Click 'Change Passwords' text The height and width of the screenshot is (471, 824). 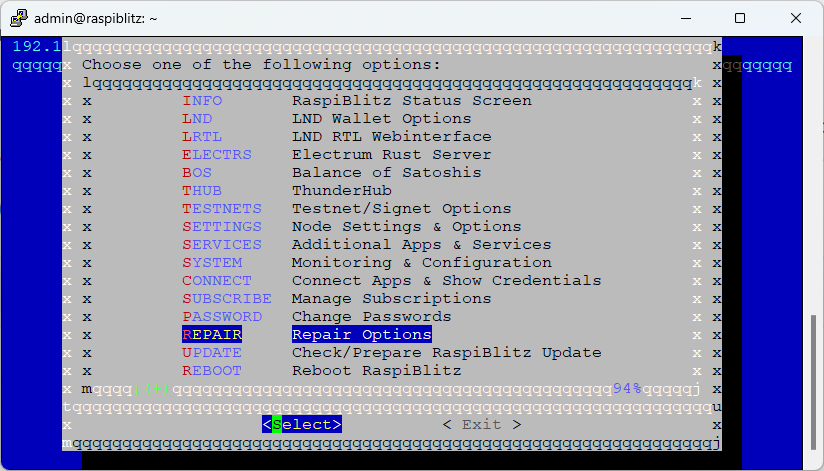tap(372, 316)
